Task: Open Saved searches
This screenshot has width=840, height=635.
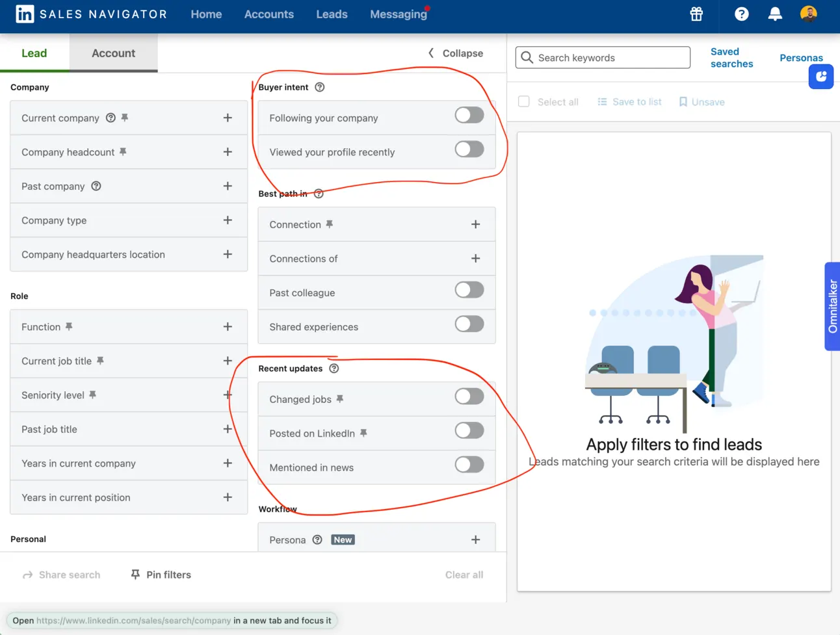Action: pyautogui.click(x=731, y=58)
